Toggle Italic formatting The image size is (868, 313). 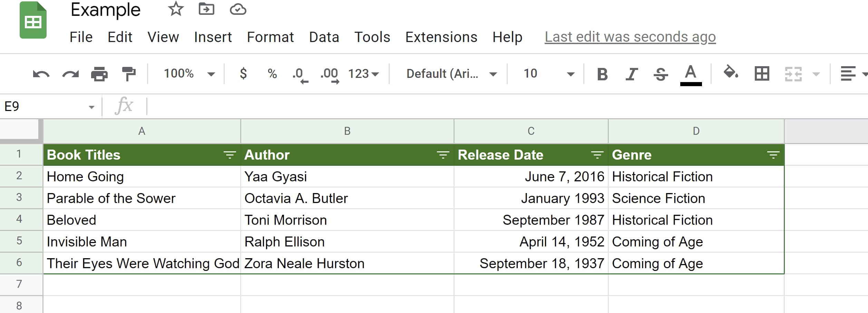(631, 74)
